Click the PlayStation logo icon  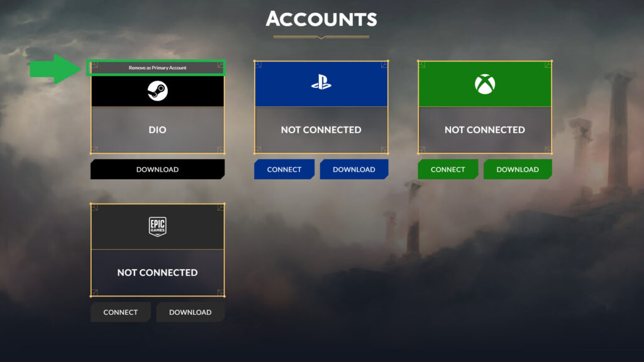coord(321,82)
